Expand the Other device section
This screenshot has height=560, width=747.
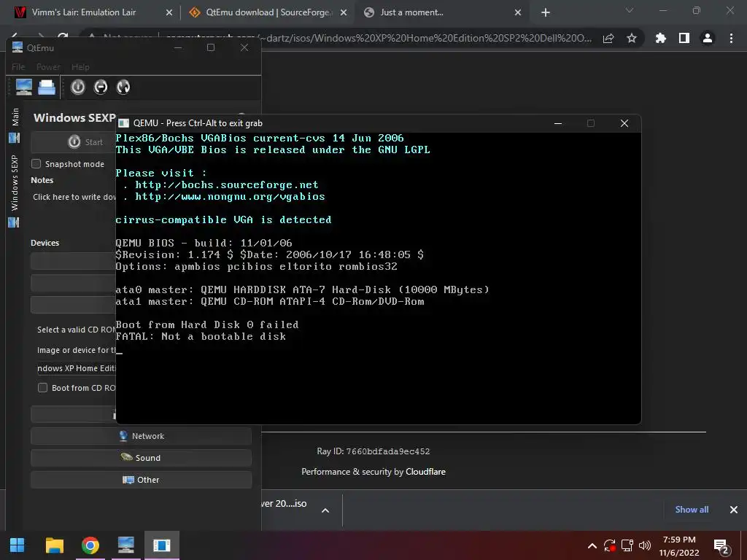click(141, 480)
